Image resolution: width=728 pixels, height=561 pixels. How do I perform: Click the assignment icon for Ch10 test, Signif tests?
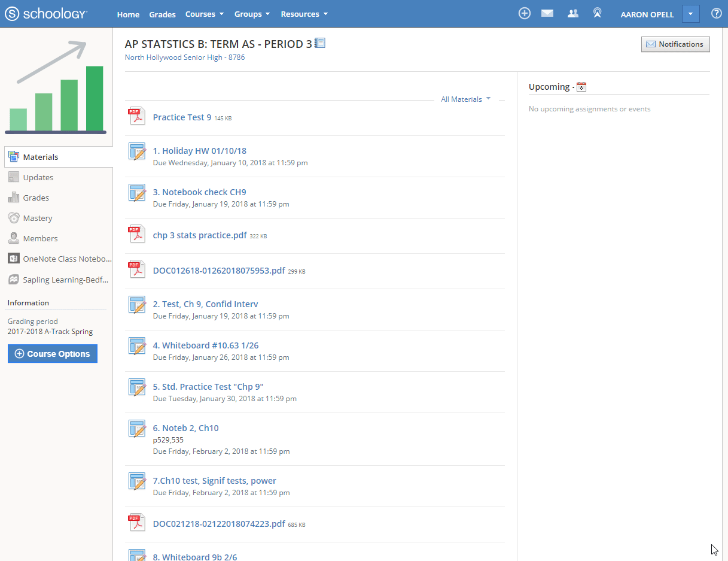(x=138, y=481)
